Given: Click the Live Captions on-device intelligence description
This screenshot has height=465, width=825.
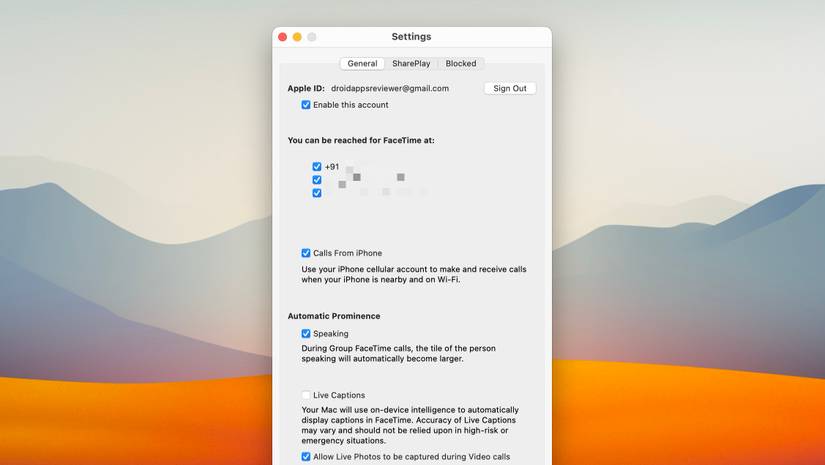Looking at the screenshot, I should (410, 425).
